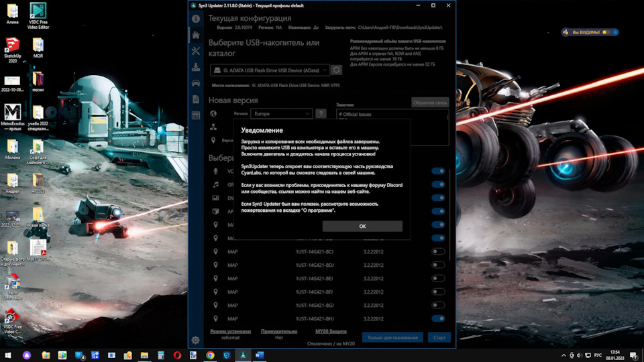Open Google Chrome from taskbar
This screenshot has height=362, width=644.
210,355
